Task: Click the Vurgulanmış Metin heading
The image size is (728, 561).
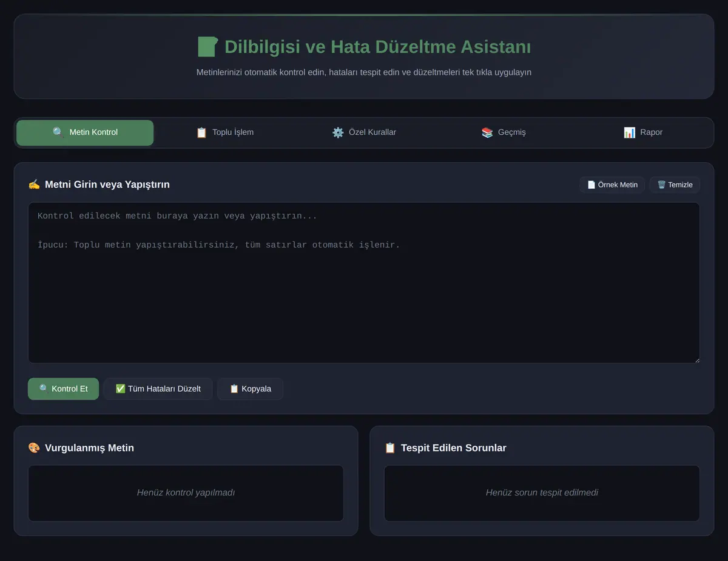Action: pyautogui.click(x=89, y=447)
